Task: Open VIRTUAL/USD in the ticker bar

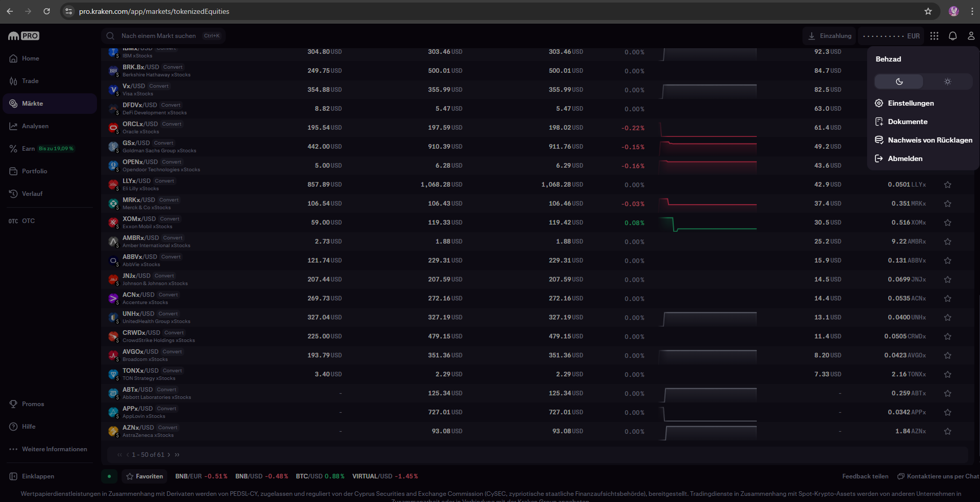Action: pyautogui.click(x=385, y=476)
